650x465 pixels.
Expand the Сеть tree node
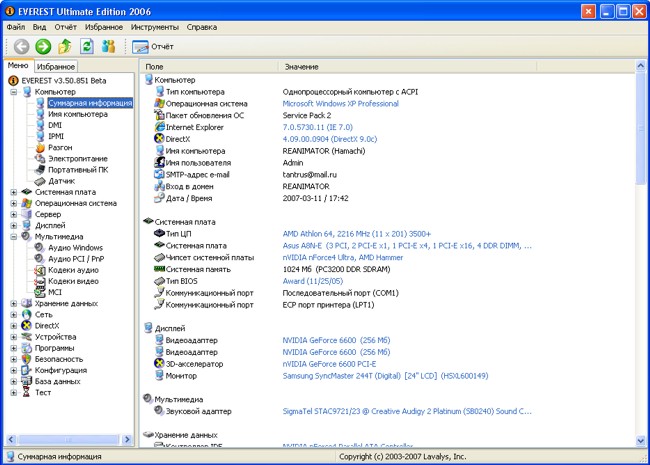pos(14,315)
